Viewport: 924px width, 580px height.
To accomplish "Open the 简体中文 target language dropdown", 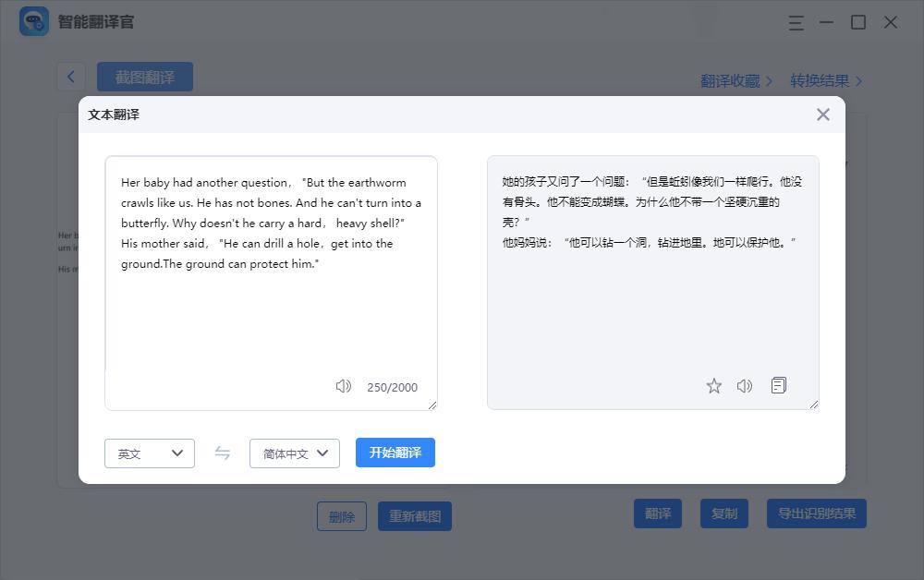I will (294, 453).
